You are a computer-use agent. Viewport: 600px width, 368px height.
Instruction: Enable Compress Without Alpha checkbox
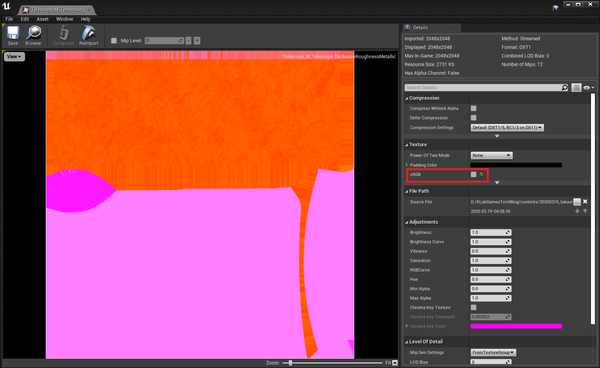pyautogui.click(x=473, y=108)
